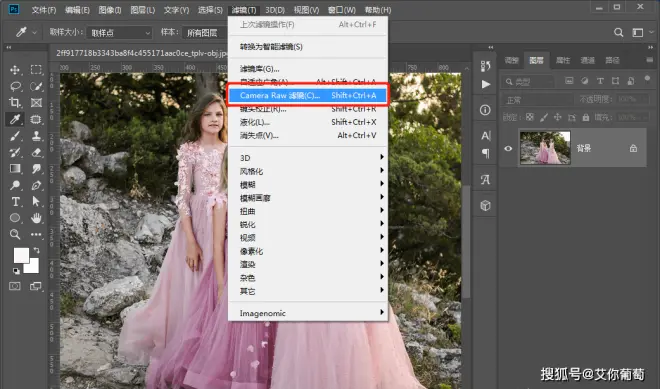This screenshot has width=660, height=389.
Task: Switch to the 路径 paths tab
Action: click(612, 60)
